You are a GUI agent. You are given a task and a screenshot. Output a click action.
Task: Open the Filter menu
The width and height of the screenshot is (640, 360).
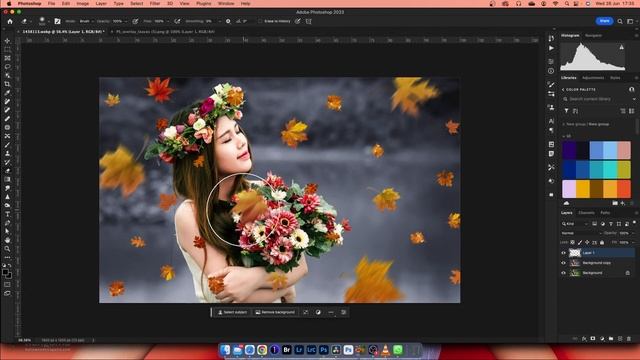tap(155, 3)
